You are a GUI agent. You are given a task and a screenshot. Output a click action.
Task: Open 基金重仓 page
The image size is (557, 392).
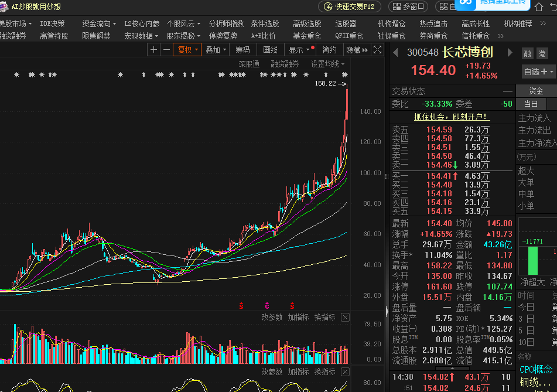coord(307,36)
